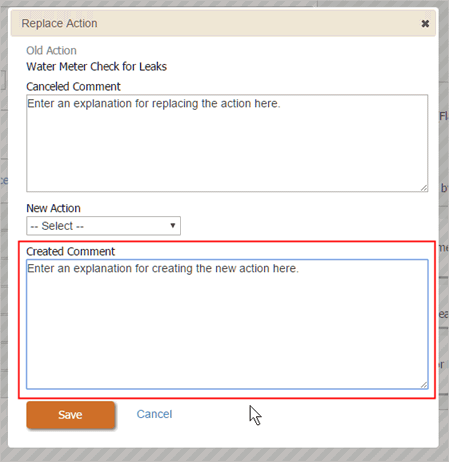Select the 'Water Meter Check for Leaks' text
The width and height of the screenshot is (449, 462).
click(x=96, y=67)
